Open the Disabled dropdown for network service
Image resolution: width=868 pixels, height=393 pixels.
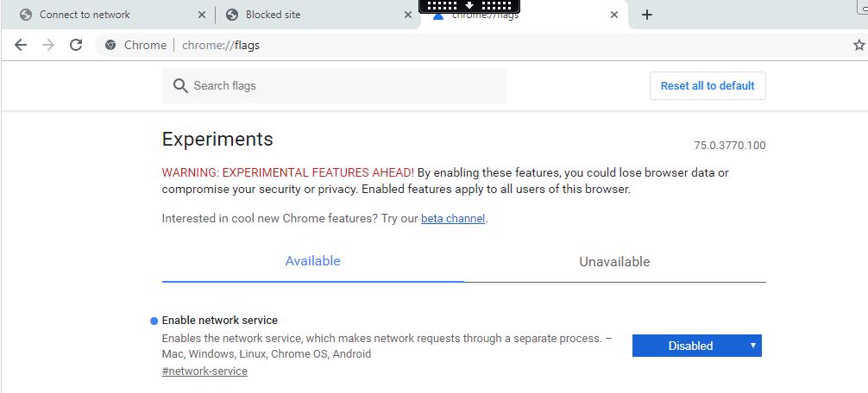697,346
